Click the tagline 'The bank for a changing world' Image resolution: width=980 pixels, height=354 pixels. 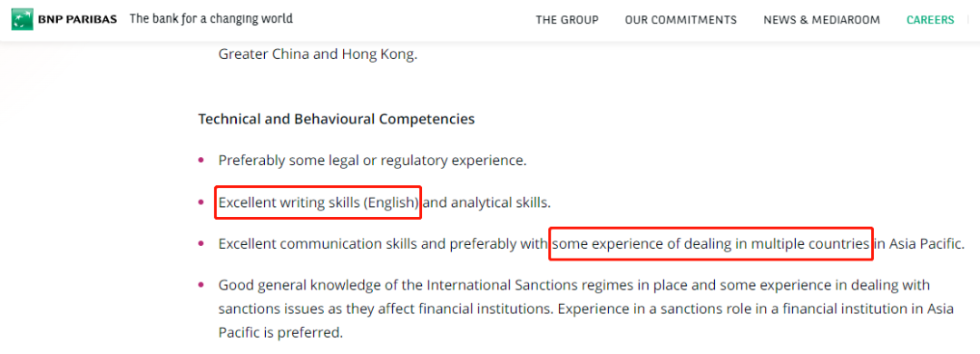click(x=211, y=19)
